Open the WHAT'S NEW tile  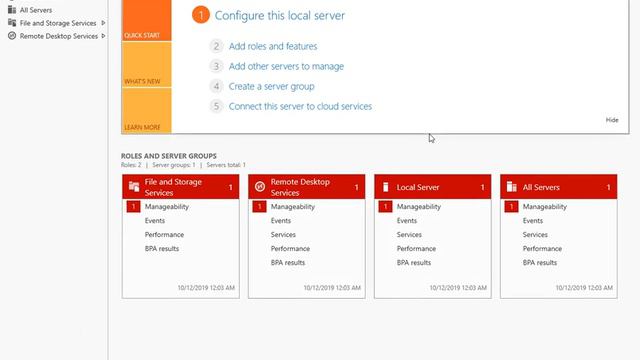[147, 64]
